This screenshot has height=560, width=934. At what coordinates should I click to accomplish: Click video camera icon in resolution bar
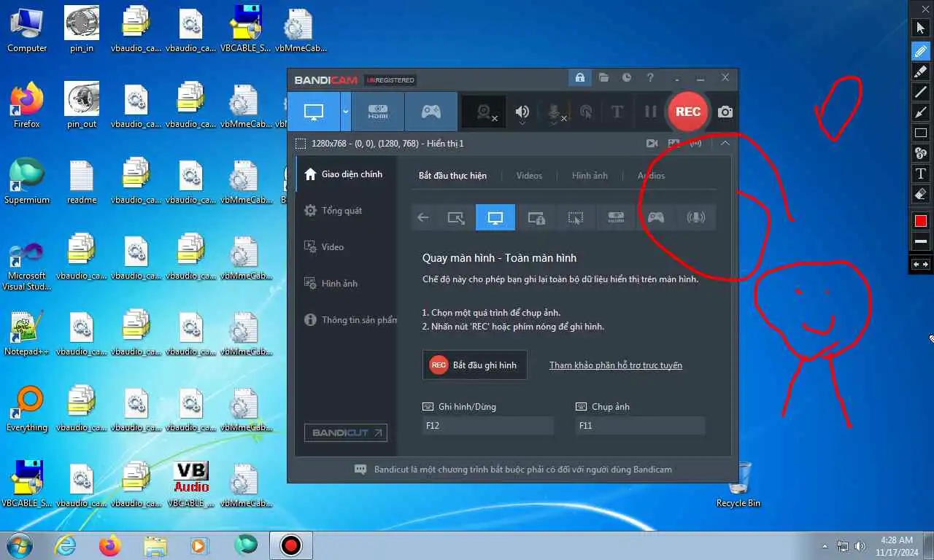(652, 144)
